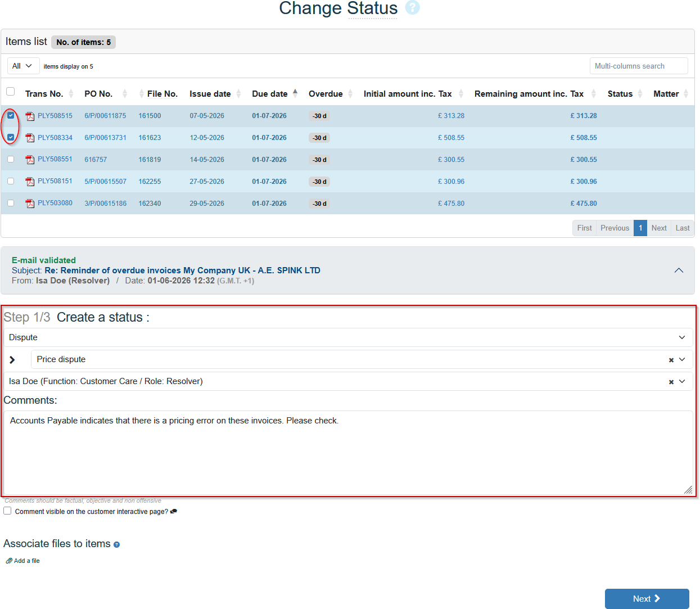
Task: Open transaction PLY508151 link
Action: [x=55, y=181]
